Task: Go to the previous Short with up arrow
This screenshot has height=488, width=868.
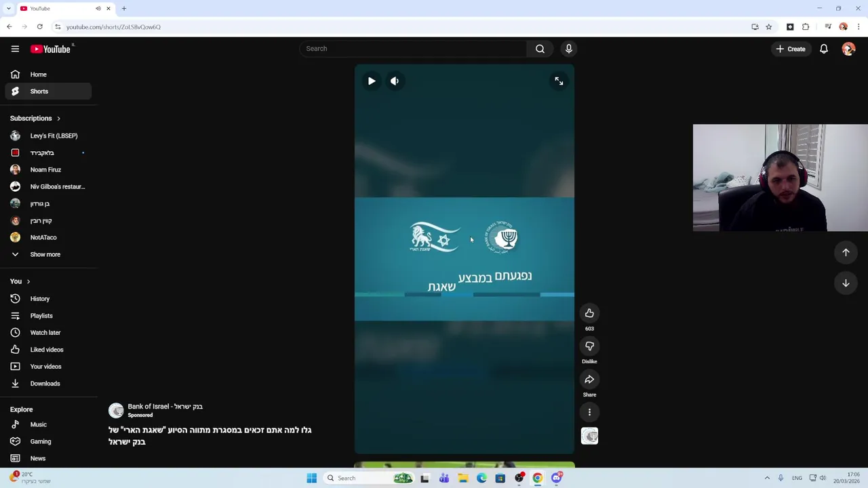Action: click(x=846, y=252)
